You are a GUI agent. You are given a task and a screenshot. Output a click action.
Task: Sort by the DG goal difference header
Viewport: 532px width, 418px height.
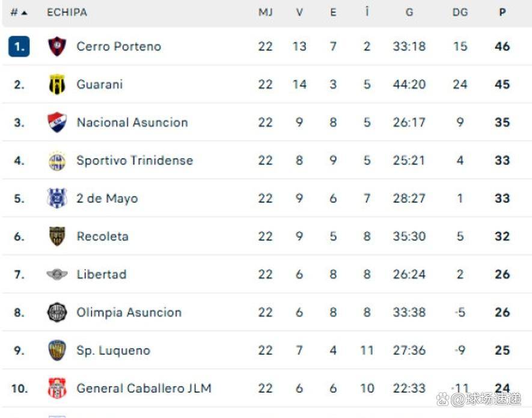coord(460,12)
